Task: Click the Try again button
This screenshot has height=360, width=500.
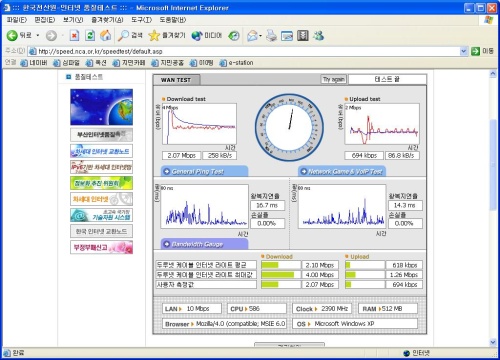Action: [x=334, y=79]
